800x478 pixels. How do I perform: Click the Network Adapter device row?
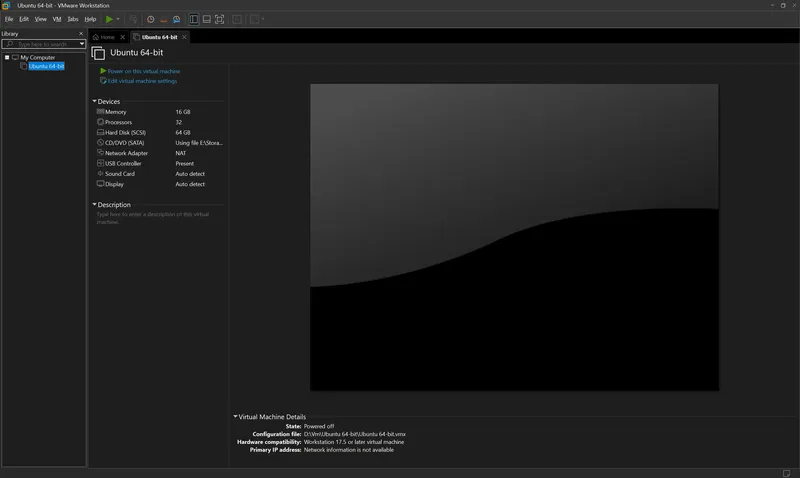160,153
